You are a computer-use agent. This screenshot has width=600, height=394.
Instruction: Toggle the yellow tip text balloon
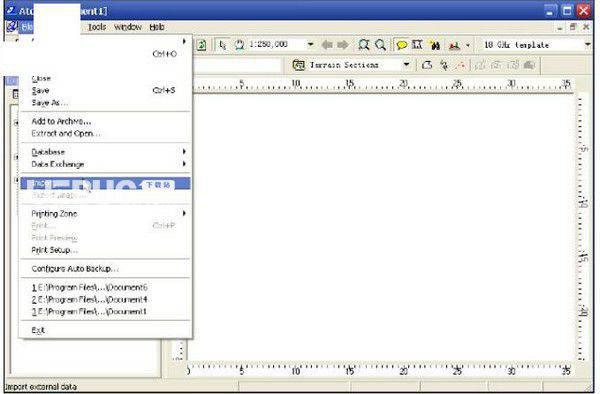[x=401, y=45]
